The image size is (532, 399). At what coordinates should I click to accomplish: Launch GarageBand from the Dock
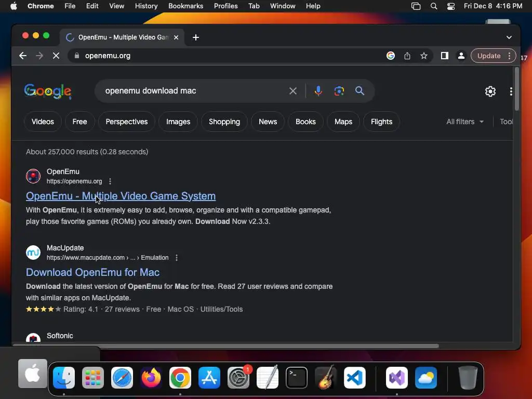[326, 377]
